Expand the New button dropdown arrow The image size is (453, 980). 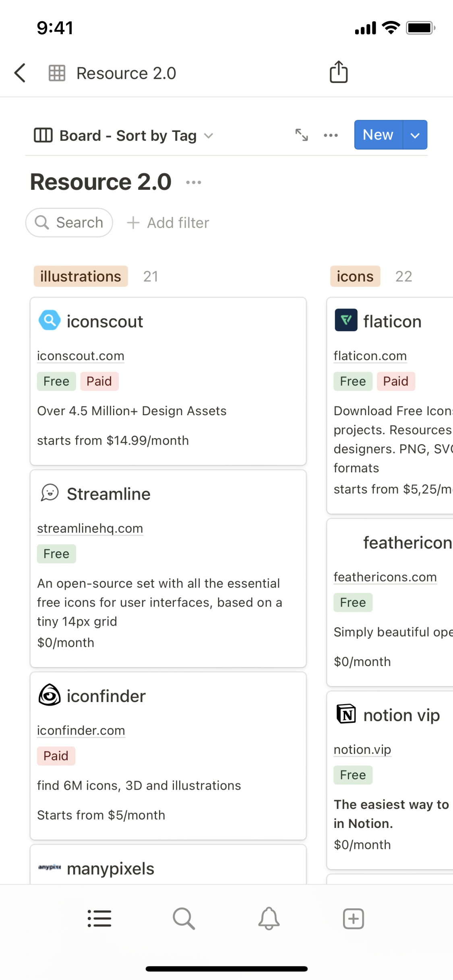(x=415, y=135)
